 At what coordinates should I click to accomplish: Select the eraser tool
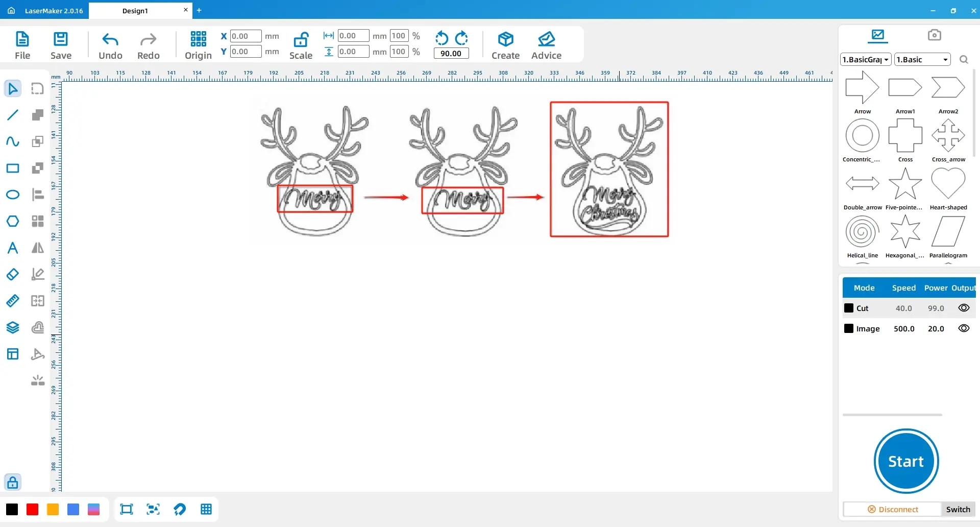pos(13,274)
